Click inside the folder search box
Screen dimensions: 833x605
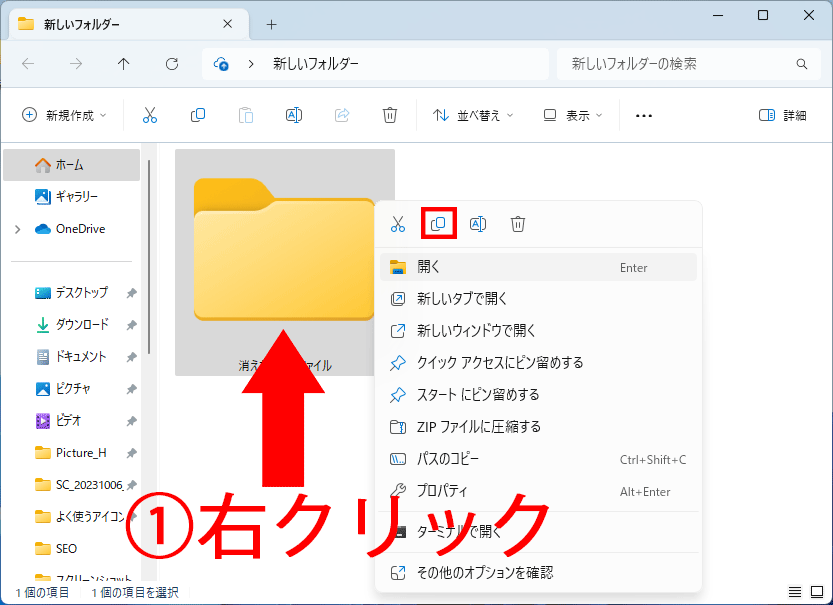pyautogui.click(x=688, y=63)
